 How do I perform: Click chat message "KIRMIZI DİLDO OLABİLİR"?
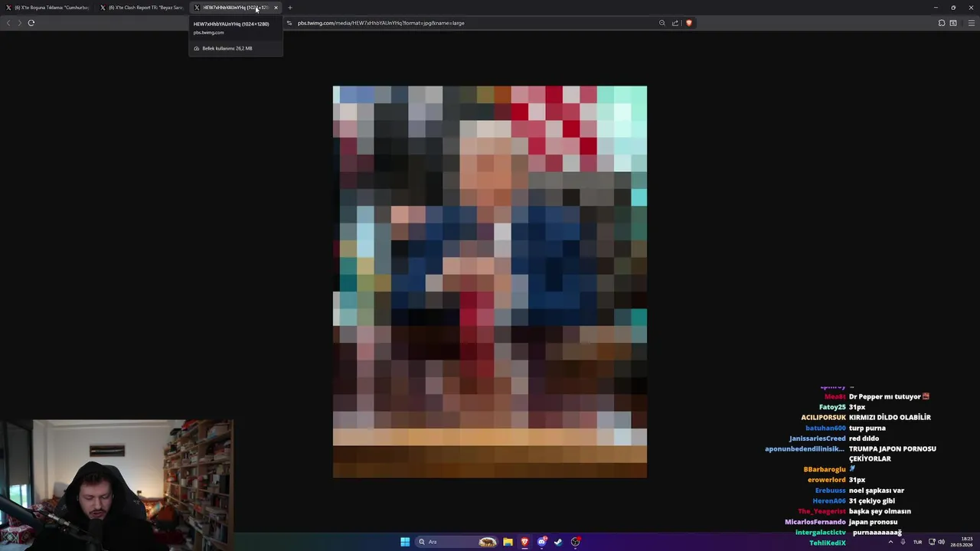(x=890, y=418)
